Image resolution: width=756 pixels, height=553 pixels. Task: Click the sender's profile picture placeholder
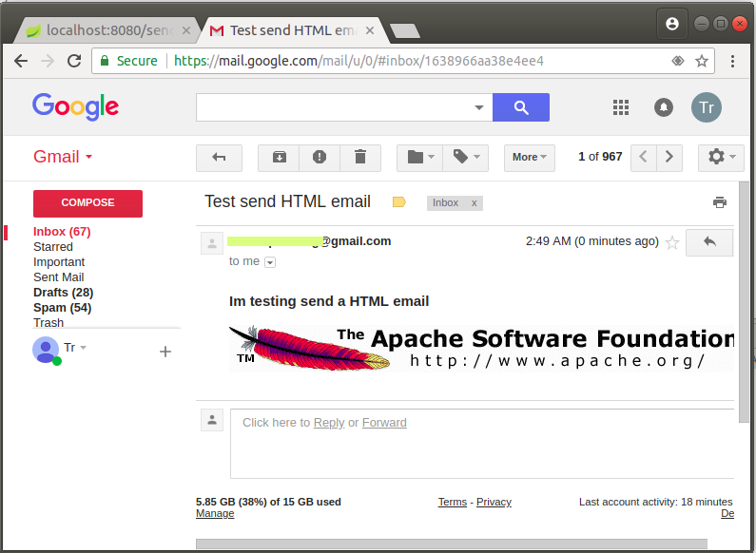pos(212,243)
